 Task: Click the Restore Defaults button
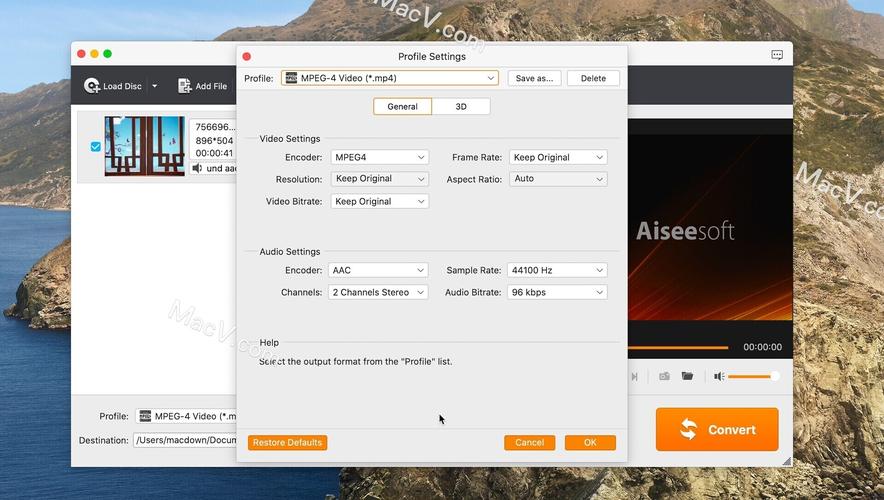(288, 443)
